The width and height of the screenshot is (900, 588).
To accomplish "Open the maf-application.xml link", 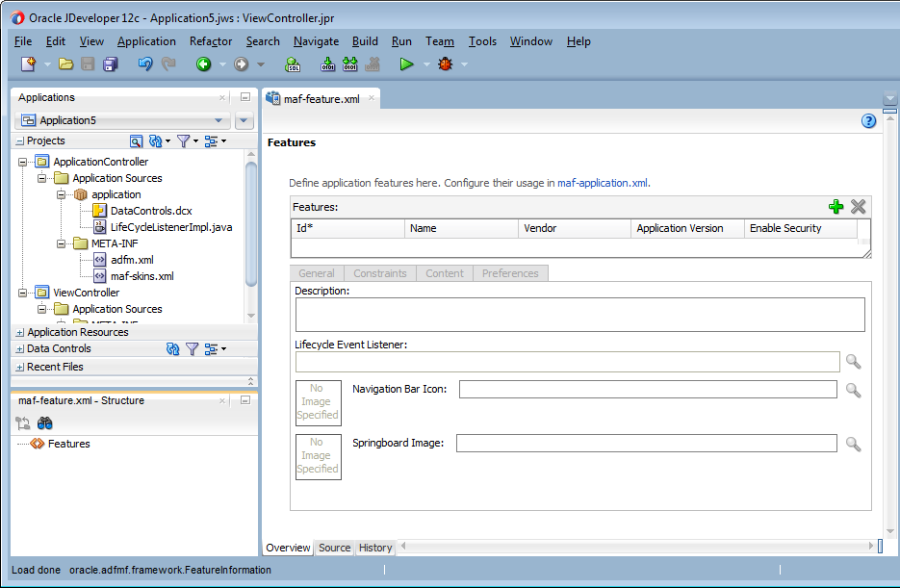I will [603, 183].
